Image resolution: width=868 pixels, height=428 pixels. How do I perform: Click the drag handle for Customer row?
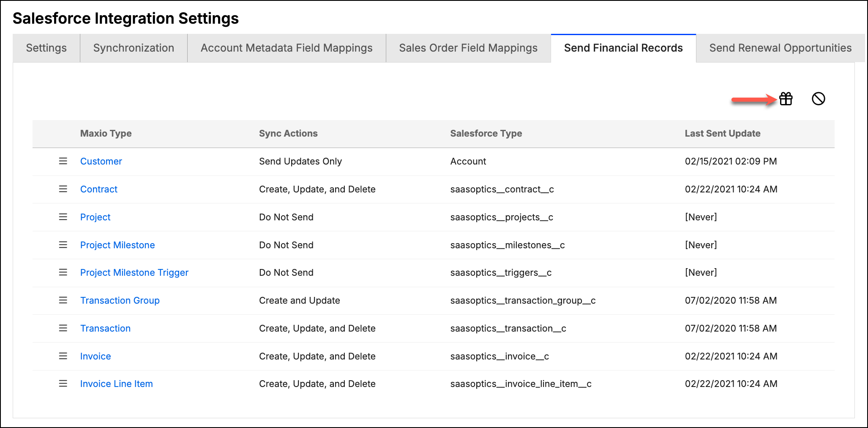(x=63, y=161)
